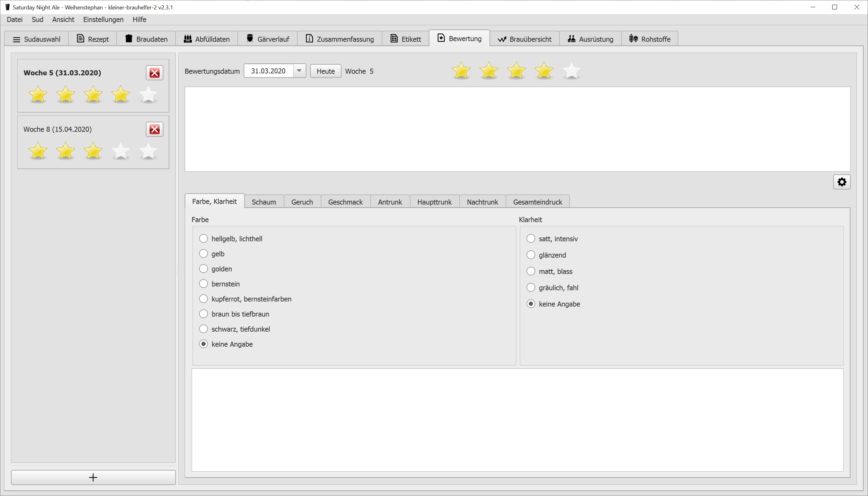Switch to the Gärverlauf tab
Screen dimensions: 868x496
267,39
